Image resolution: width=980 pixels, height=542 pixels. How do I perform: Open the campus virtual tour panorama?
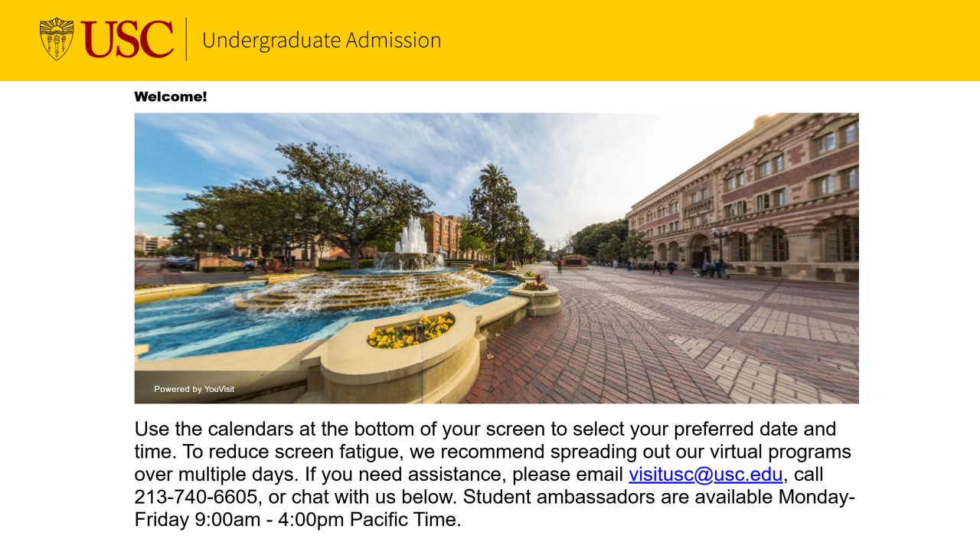(x=496, y=258)
